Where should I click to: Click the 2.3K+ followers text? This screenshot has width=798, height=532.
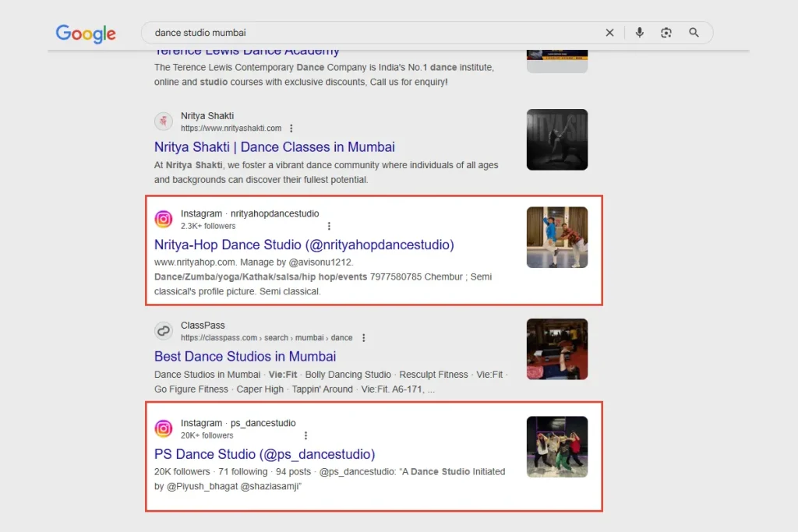pos(208,226)
